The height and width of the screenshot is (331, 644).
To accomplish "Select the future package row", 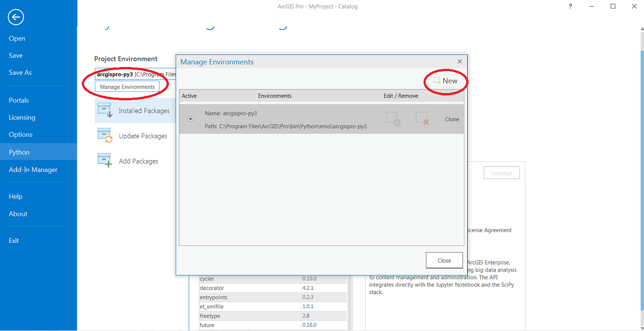I will pyautogui.click(x=273, y=325).
